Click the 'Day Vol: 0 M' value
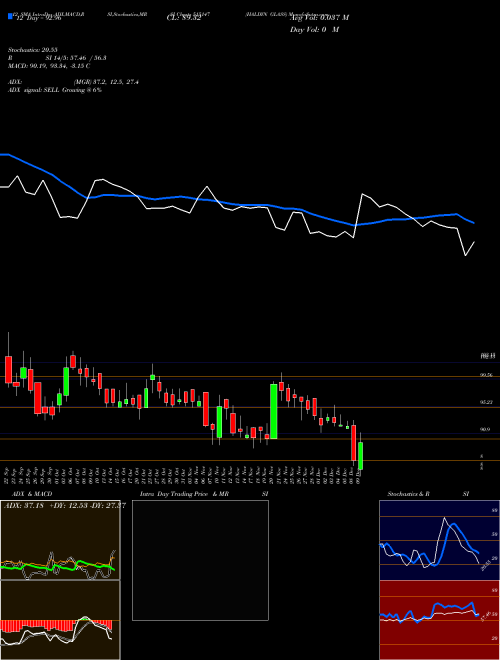 tap(314, 30)
